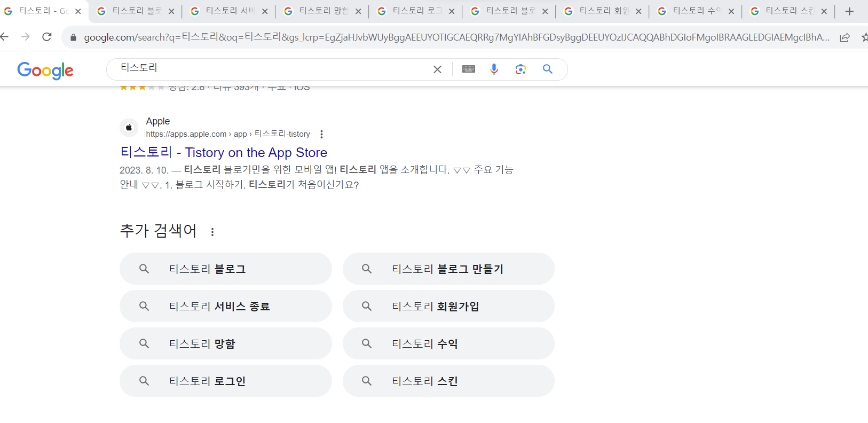The width and height of the screenshot is (868, 423).
Task: Close the 티스토리 수익 tab
Action: point(731,11)
